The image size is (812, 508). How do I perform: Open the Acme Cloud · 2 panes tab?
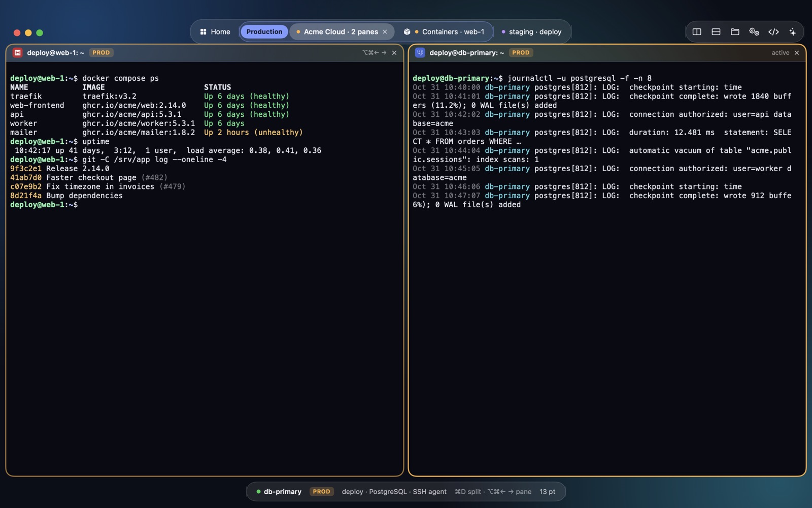(341, 31)
